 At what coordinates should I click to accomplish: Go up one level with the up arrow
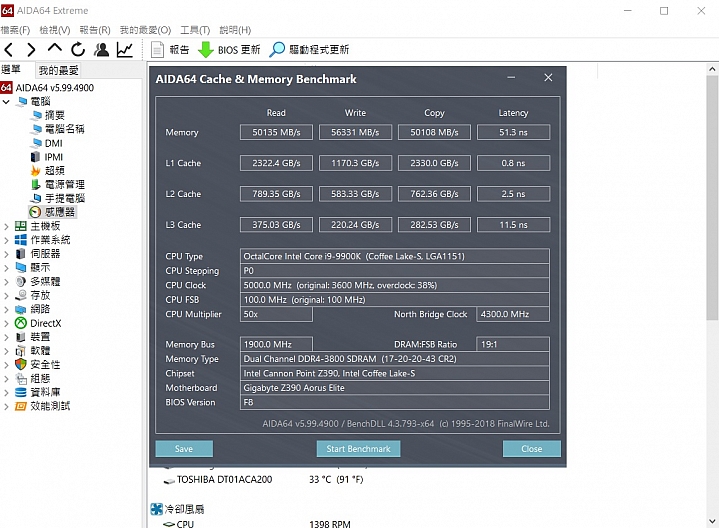[x=55, y=48]
